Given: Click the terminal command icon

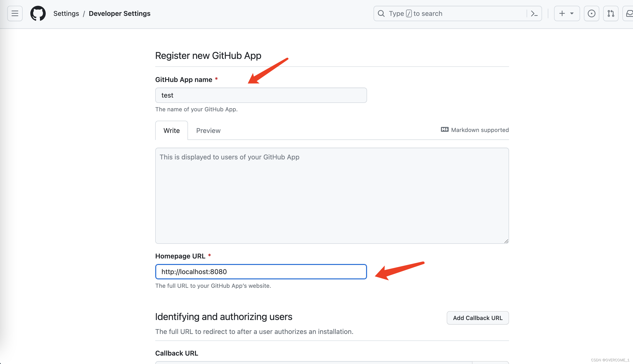Looking at the screenshot, I should [x=534, y=13].
